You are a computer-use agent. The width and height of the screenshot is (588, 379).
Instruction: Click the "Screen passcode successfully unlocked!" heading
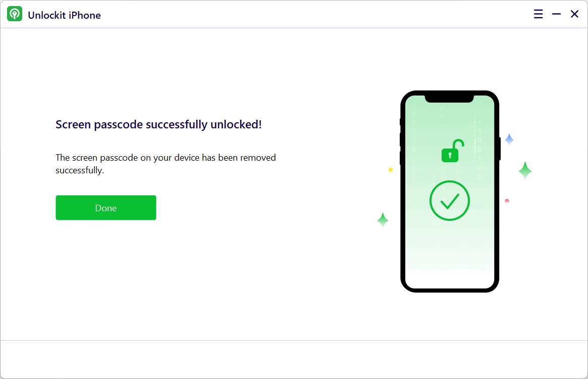(158, 124)
